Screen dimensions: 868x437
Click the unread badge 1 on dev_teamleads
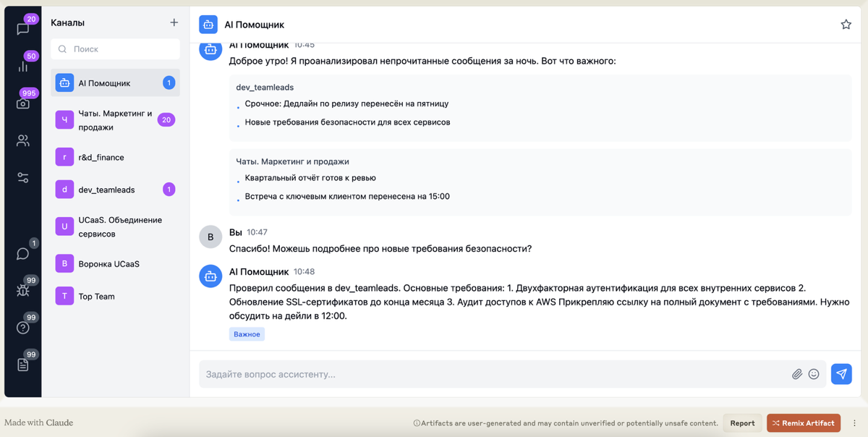169,190
